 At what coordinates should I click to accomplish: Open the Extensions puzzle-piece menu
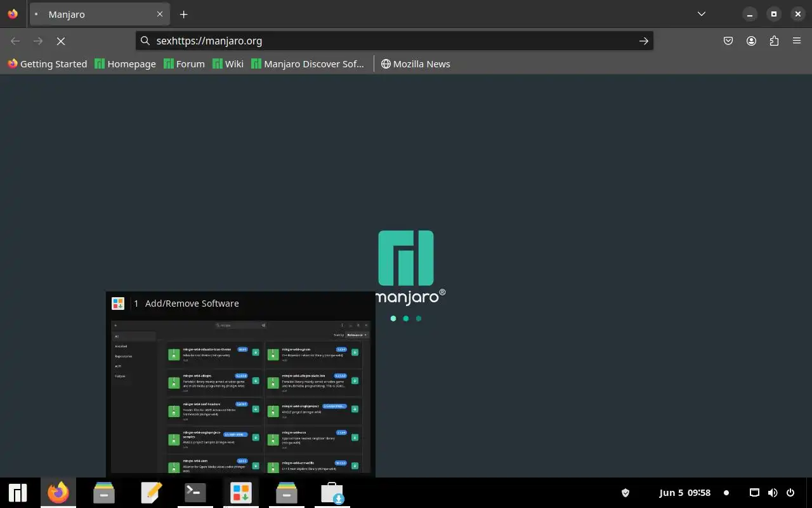pyautogui.click(x=774, y=41)
